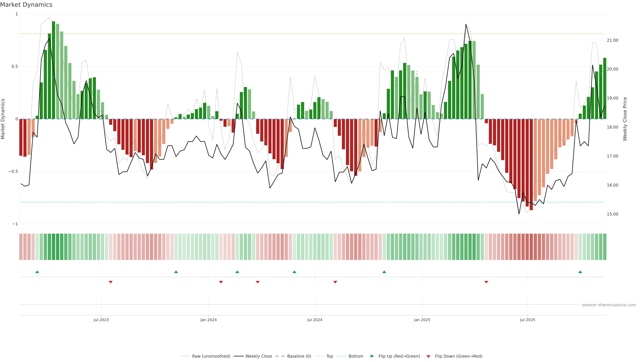Click the last red flip-down marker
Viewport: 644px width, 362px height.
[486, 282]
